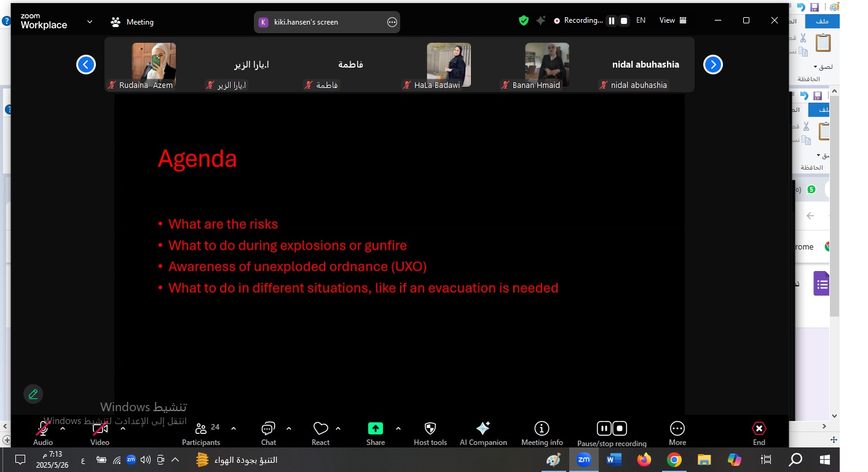Unmute the Audio microphone

point(43,429)
